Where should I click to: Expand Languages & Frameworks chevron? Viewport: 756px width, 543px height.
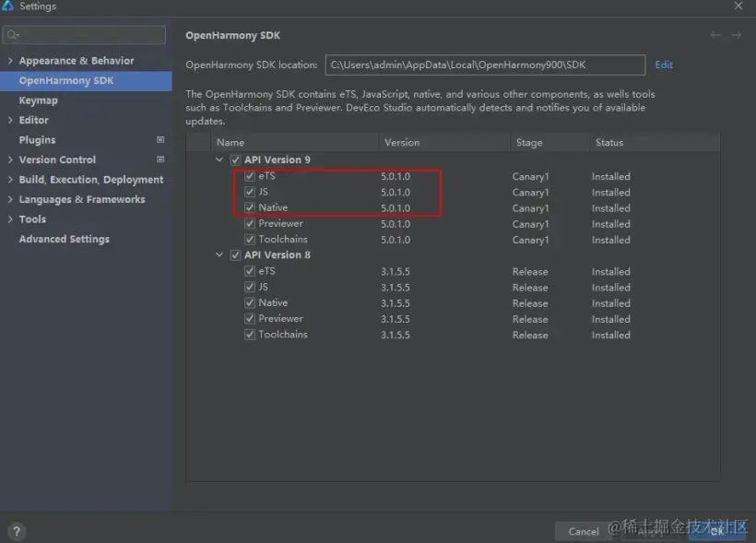coord(10,199)
